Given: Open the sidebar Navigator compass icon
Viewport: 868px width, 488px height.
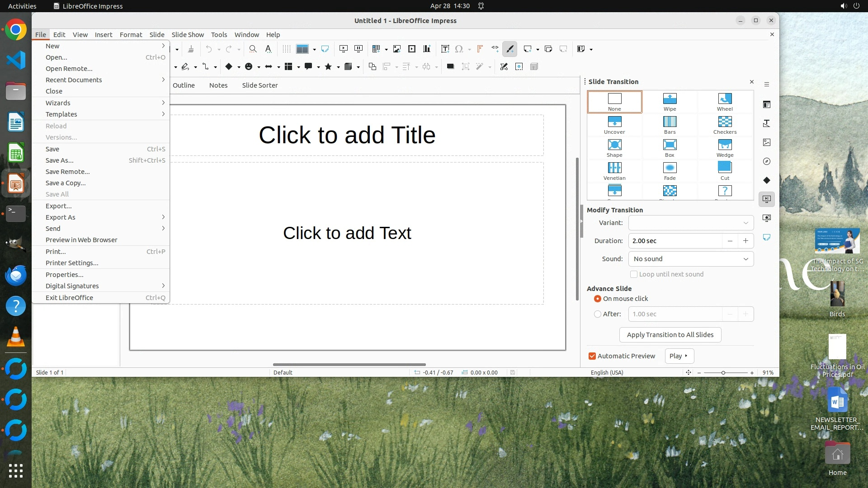Looking at the screenshot, I should pyautogui.click(x=767, y=161).
